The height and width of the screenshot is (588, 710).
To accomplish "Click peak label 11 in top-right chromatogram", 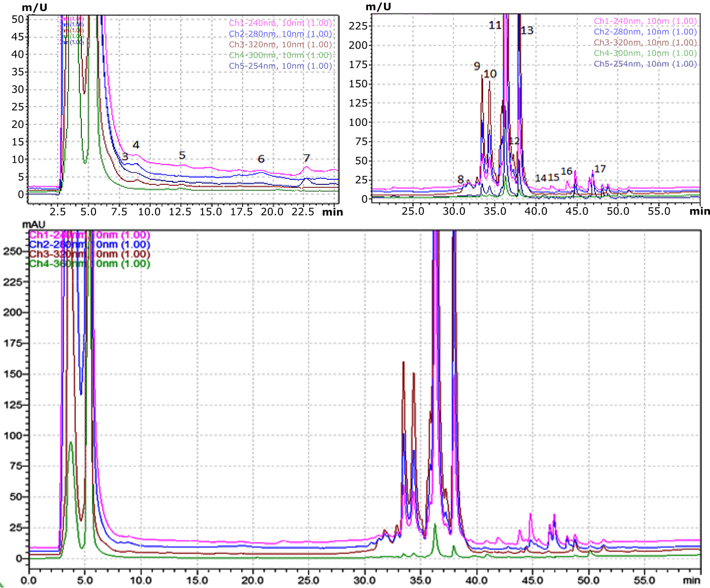I will tap(495, 25).
